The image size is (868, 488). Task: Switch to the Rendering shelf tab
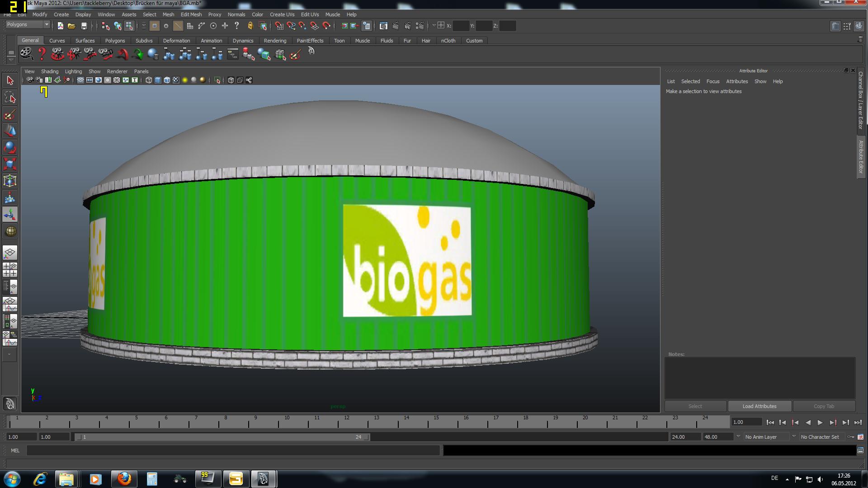[x=275, y=41]
